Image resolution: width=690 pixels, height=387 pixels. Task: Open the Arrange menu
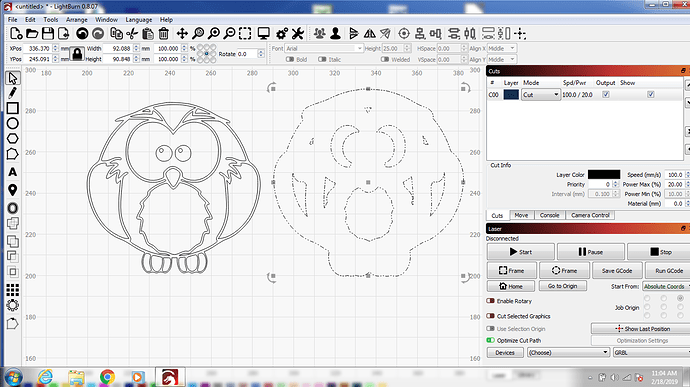point(77,20)
